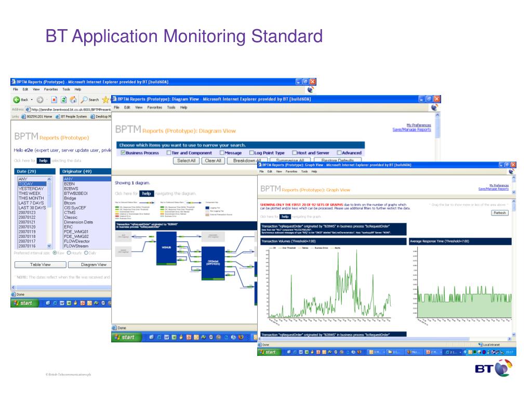Viewport: 532px width, 399px height.
Task: Click the Table View button
Action: click(40, 264)
